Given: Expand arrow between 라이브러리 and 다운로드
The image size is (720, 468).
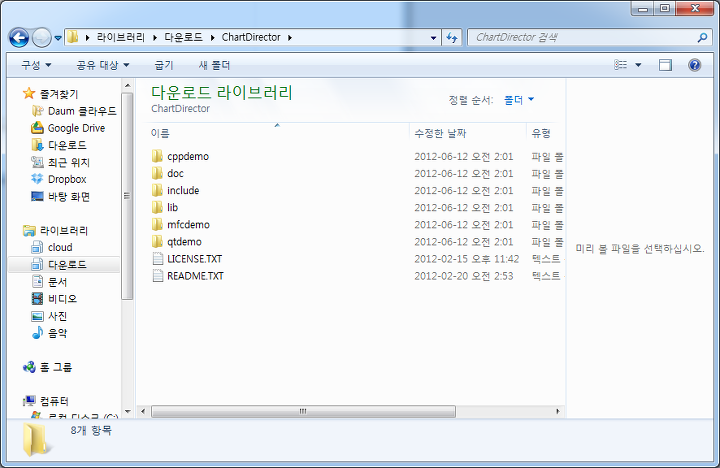Looking at the screenshot, I should tap(155, 38).
